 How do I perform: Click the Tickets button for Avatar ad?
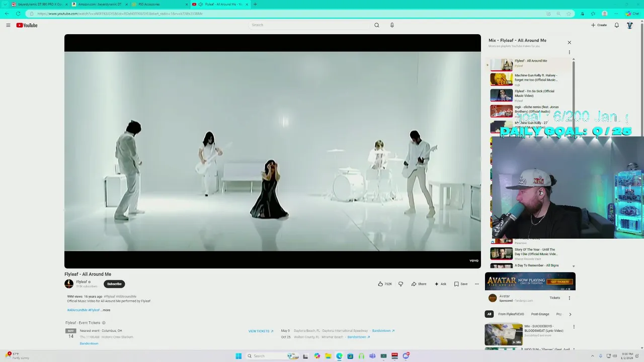point(554,298)
